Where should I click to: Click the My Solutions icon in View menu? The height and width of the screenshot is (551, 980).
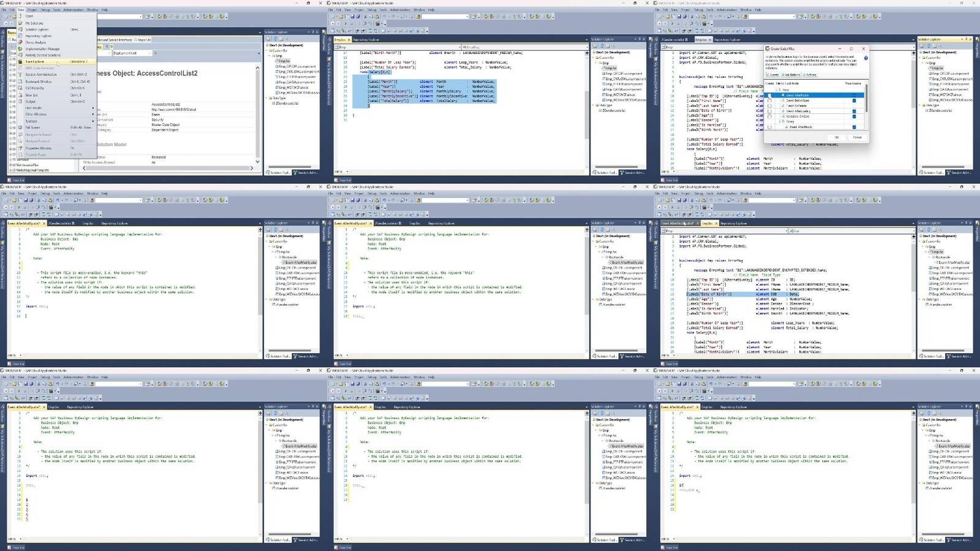[x=20, y=23]
